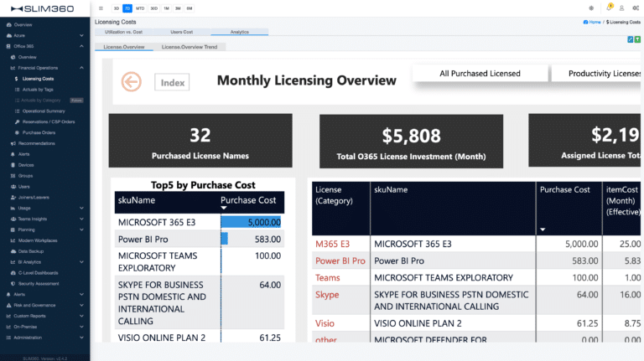Expand the Usage sidebar section

coord(44,208)
